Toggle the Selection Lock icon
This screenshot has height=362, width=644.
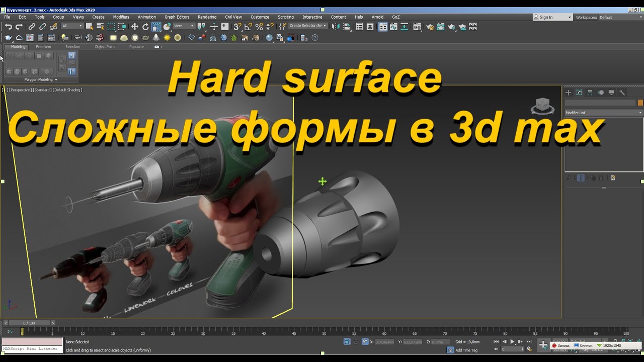coord(356,341)
